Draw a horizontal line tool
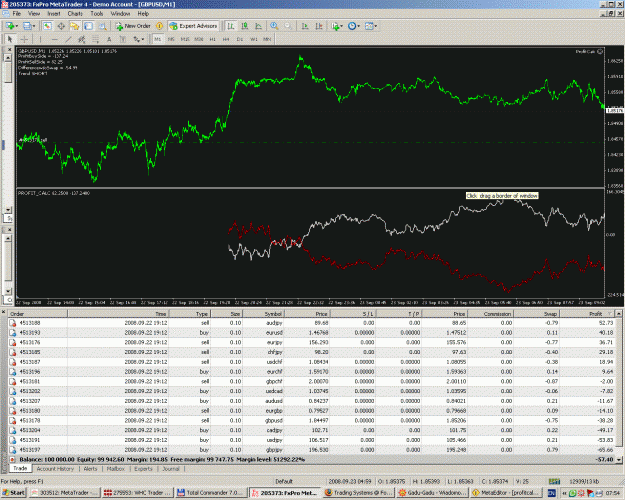The width and height of the screenshot is (625, 500). tap(55, 39)
